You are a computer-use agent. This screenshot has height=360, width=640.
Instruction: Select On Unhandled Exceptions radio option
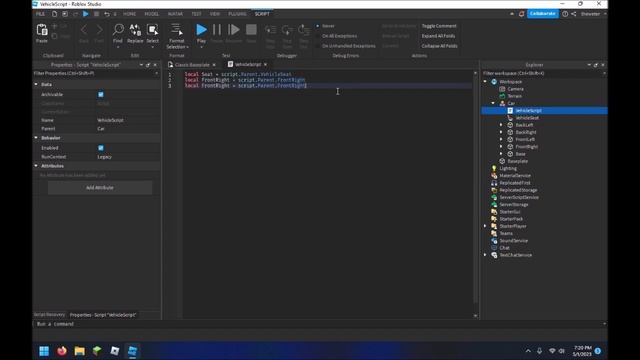pos(318,46)
